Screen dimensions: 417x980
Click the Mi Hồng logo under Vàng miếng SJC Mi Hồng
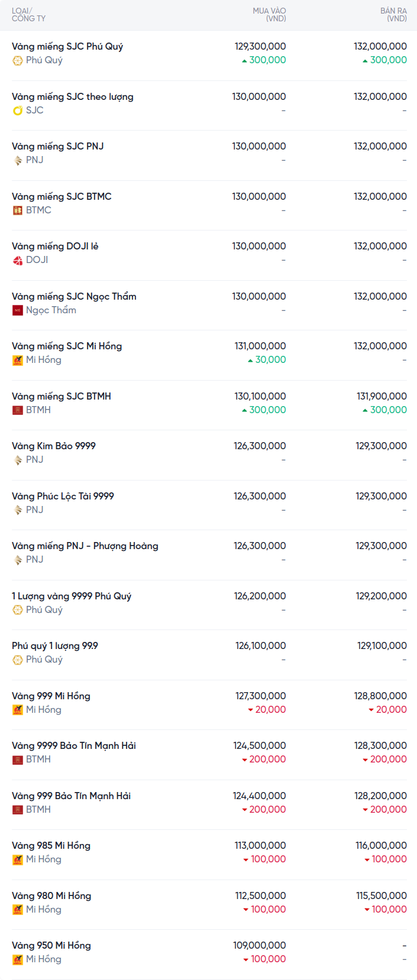tap(18, 360)
